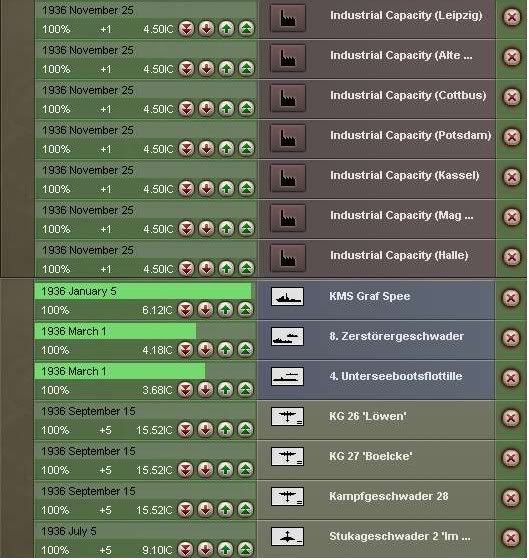529x560 pixels.
Task: Lower Kampfgeschwader 28 priority by one
Action: (205, 510)
